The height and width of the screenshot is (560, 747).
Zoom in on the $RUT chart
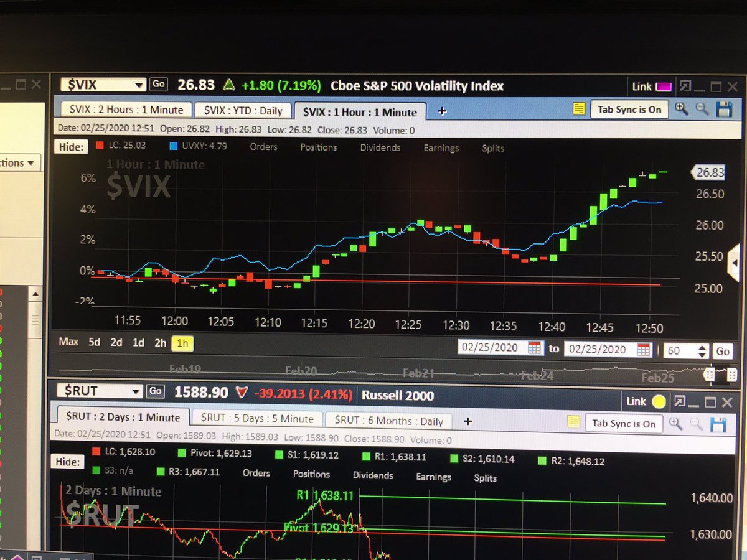[677, 424]
